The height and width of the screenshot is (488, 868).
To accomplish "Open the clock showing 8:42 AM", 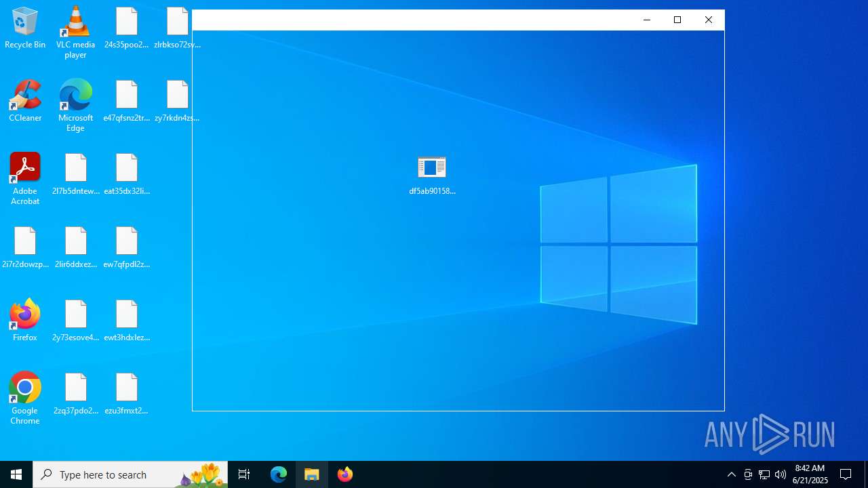I will (810, 474).
